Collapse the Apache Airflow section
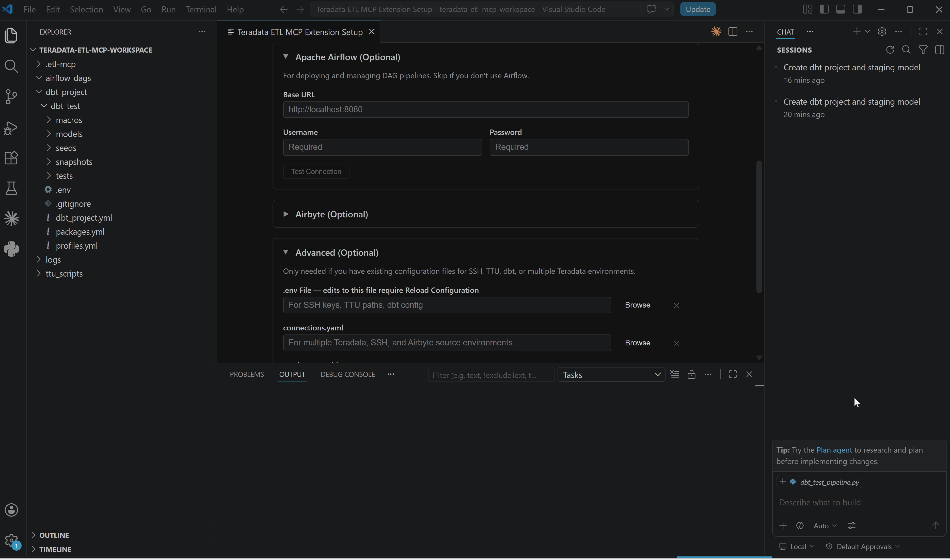Screen dimensions: 950x560 pyautogui.click(x=286, y=57)
